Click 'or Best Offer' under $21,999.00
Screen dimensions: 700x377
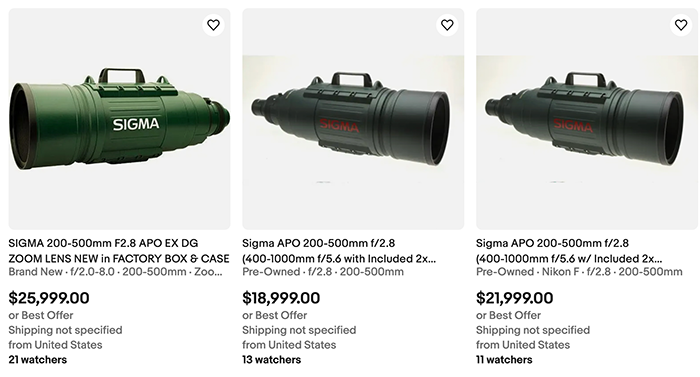click(508, 315)
